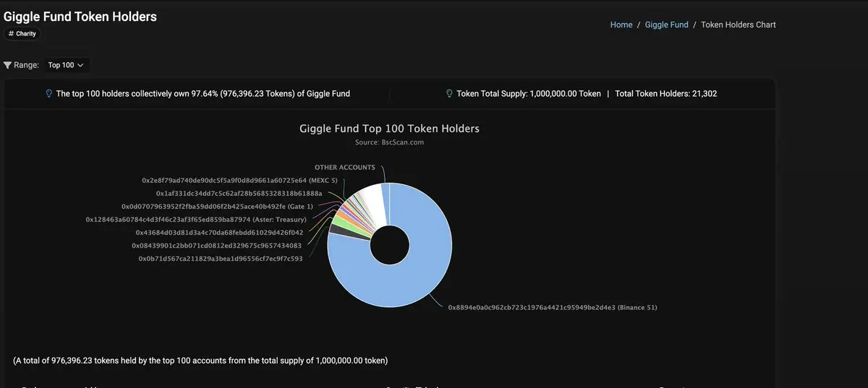The width and height of the screenshot is (868, 388).
Task: Click the 0x1af331dc address chart label
Action: point(239,194)
